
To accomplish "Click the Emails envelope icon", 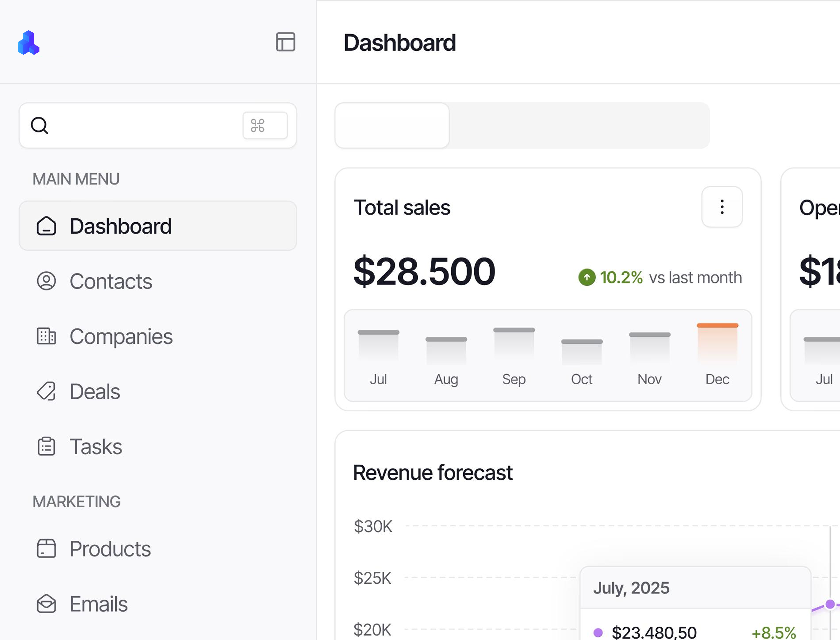I will (x=46, y=604).
